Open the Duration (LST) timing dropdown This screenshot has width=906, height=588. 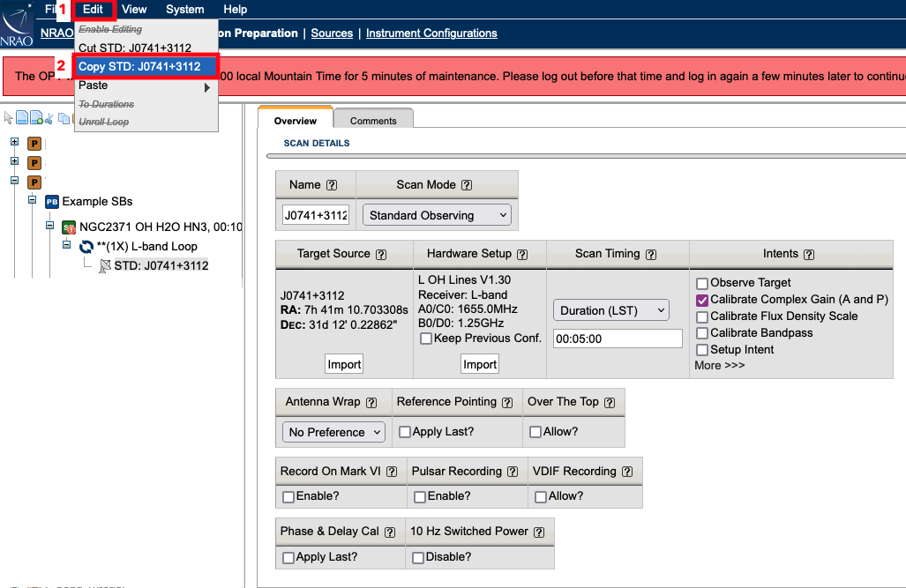(611, 310)
